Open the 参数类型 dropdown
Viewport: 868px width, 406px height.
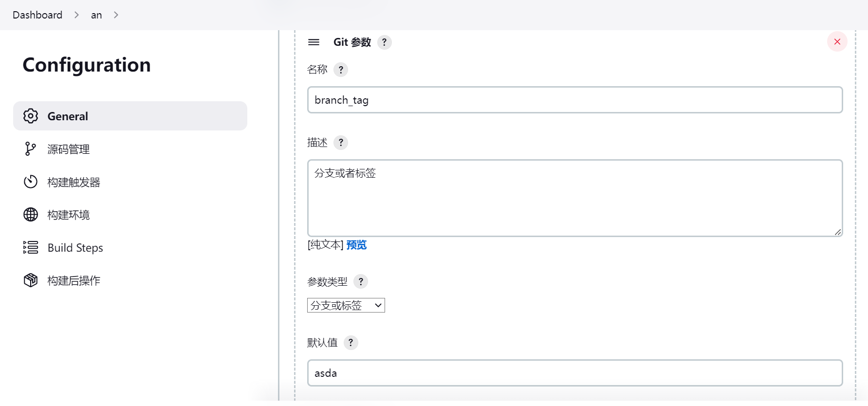click(346, 305)
